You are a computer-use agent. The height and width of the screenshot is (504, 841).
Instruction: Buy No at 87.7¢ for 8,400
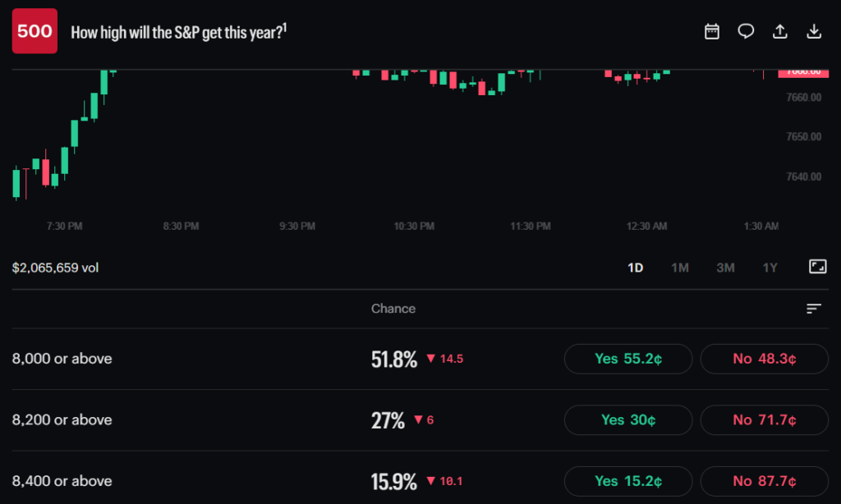765,481
